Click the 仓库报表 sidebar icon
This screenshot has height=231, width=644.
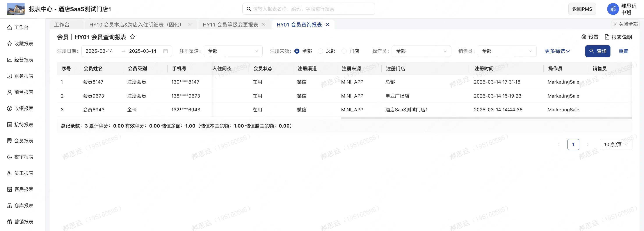[x=9, y=206]
